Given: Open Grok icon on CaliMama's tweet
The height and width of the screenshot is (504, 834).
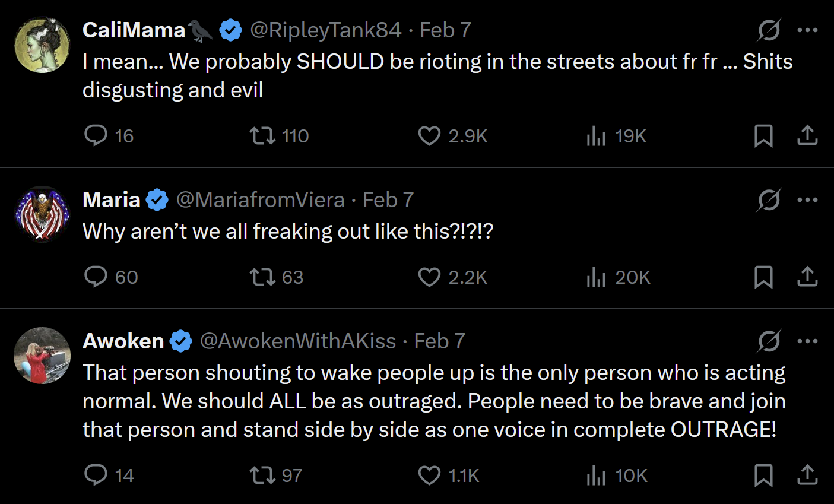Looking at the screenshot, I should [769, 30].
